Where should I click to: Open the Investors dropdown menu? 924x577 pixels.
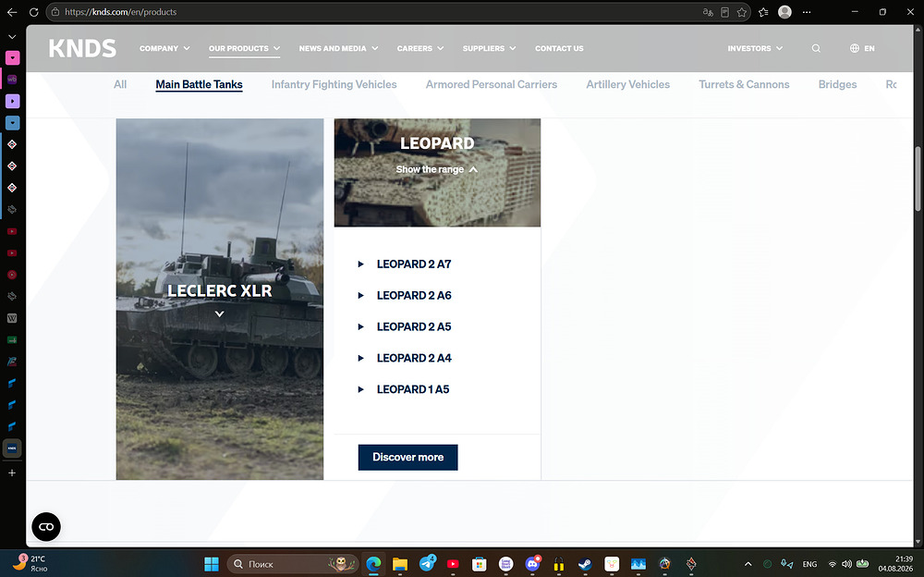point(755,48)
